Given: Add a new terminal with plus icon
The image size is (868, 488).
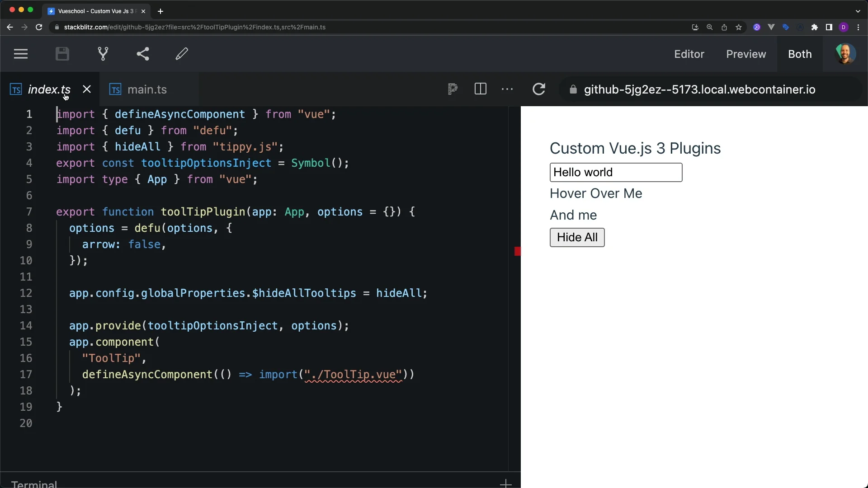Looking at the screenshot, I should click(x=505, y=483).
